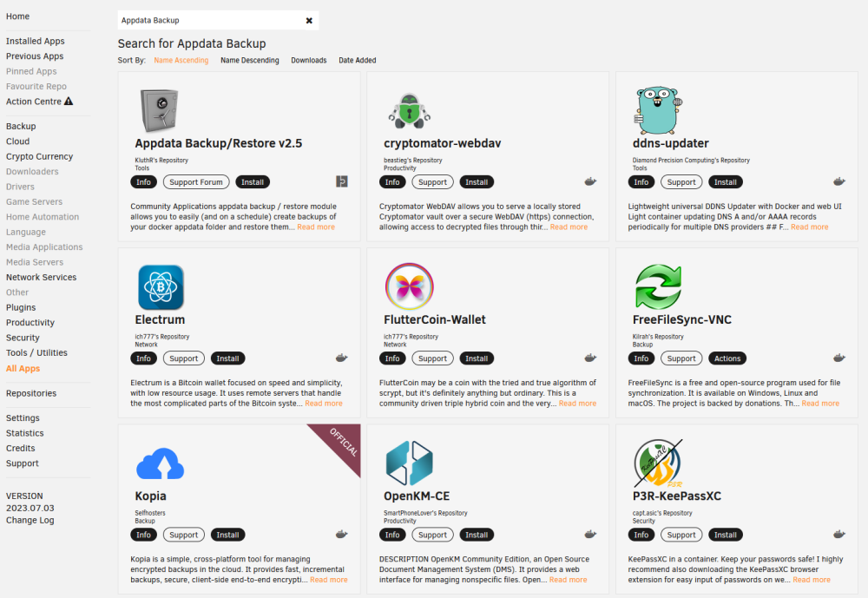
Task: Click the FreeFileSync-VNC green arrows icon
Action: pyautogui.click(x=658, y=286)
